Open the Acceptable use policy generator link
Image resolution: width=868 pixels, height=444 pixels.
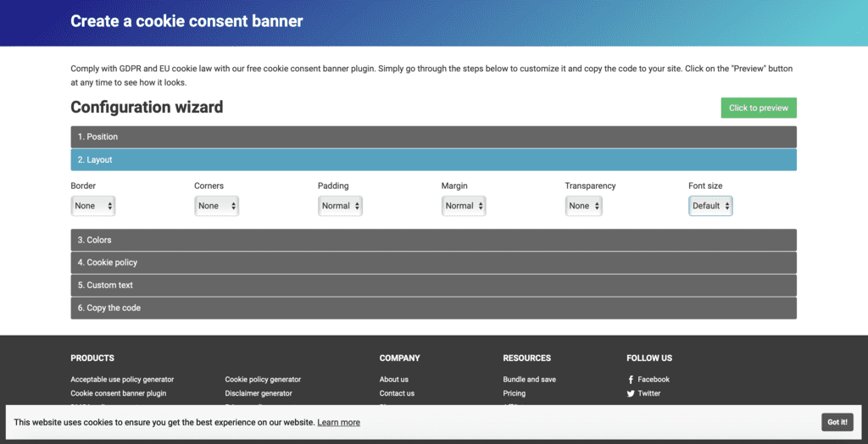coord(122,380)
